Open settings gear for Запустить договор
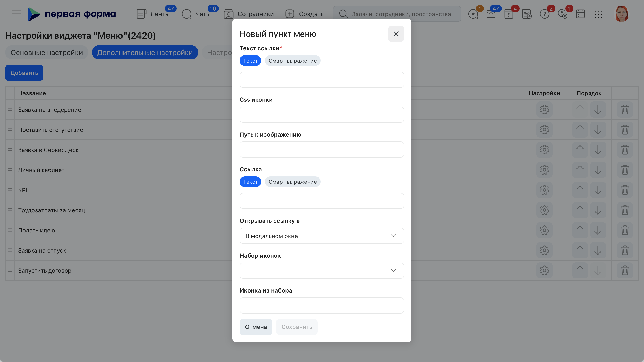 [544, 270]
